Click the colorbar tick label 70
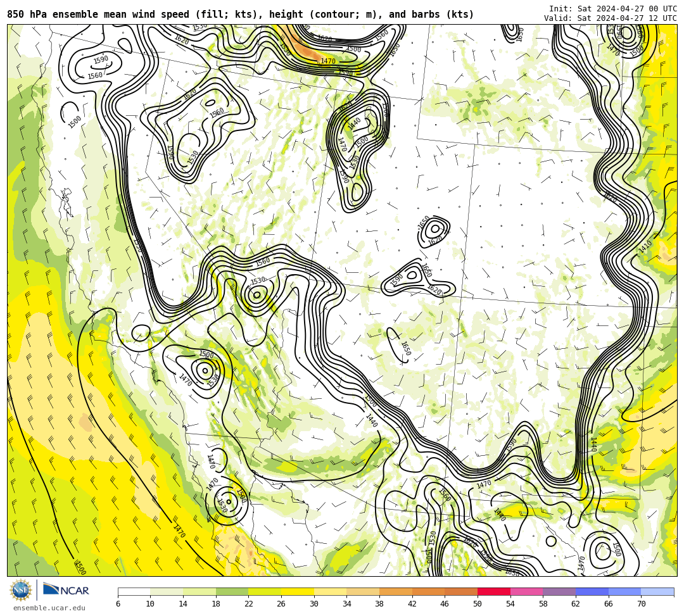This screenshot has width=684, height=616. click(641, 604)
